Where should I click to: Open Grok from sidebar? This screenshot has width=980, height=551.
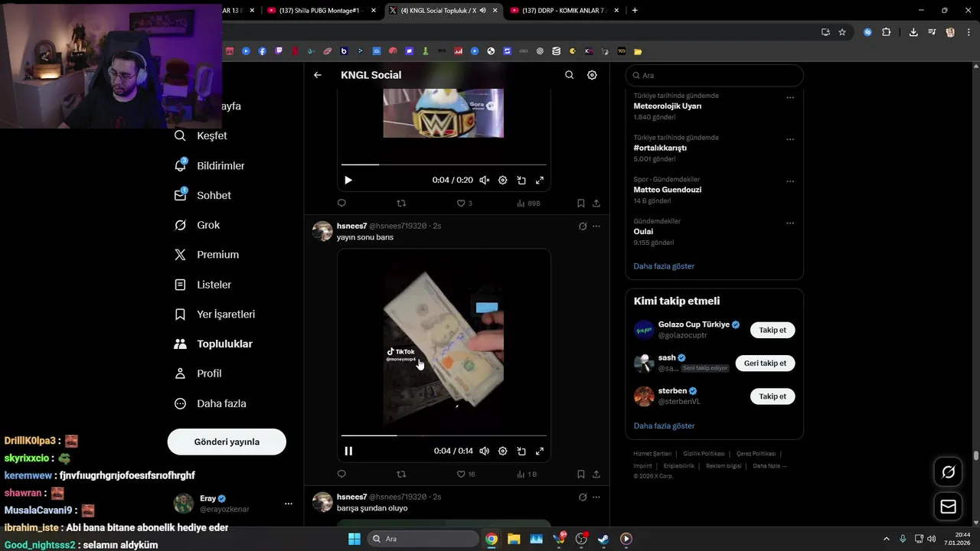198,225
